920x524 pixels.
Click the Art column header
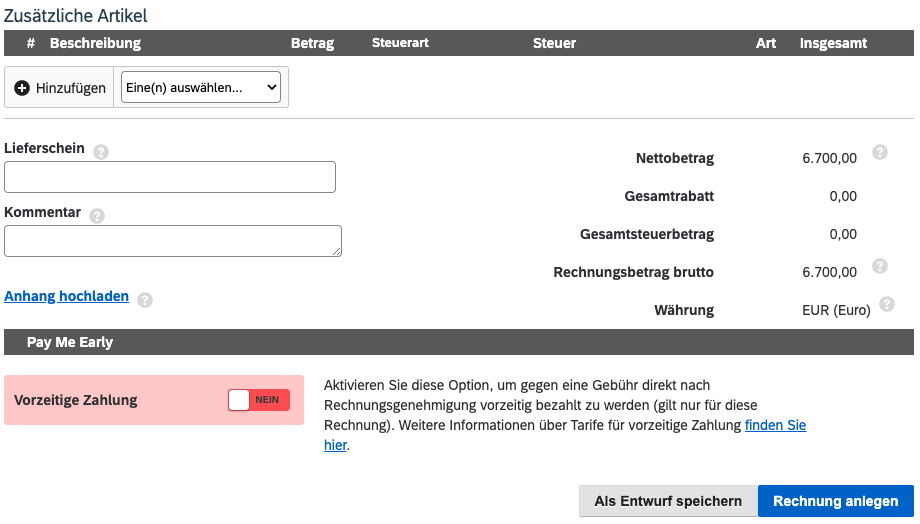click(766, 43)
